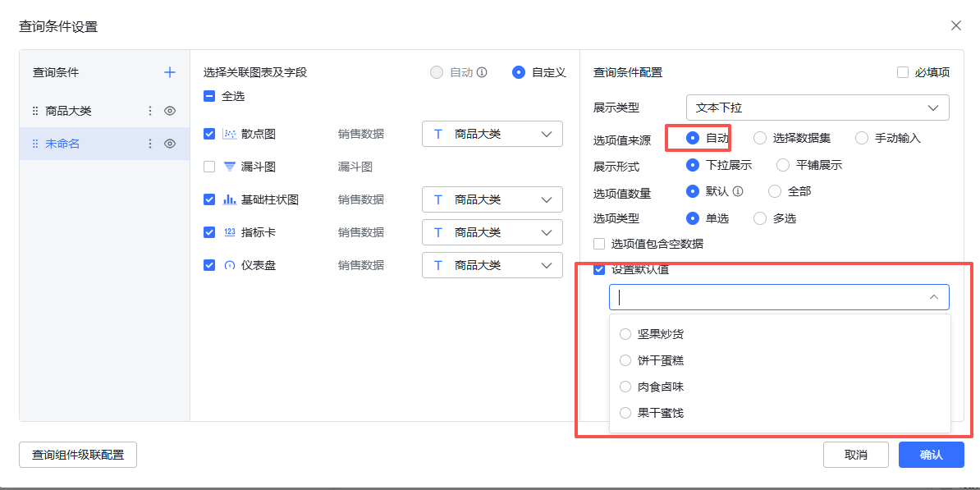This screenshot has width=980, height=490.
Task: Add a new query condition with plus icon
Action: [x=169, y=72]
